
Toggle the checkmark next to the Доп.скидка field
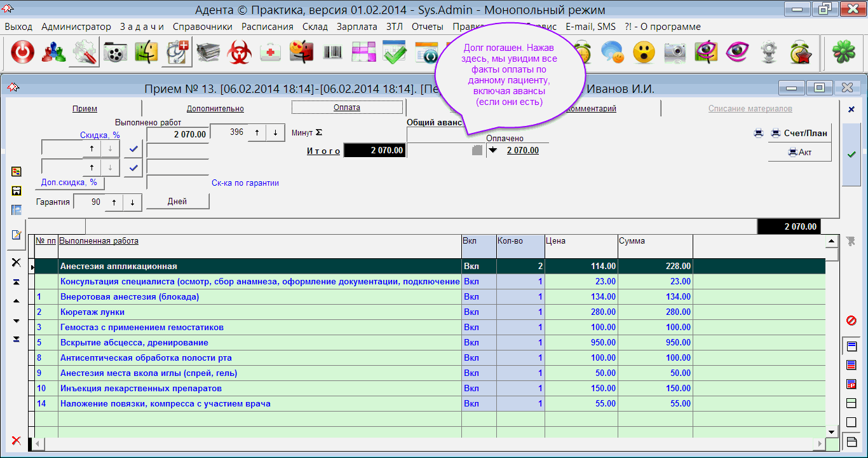click(x=133, y=168)
